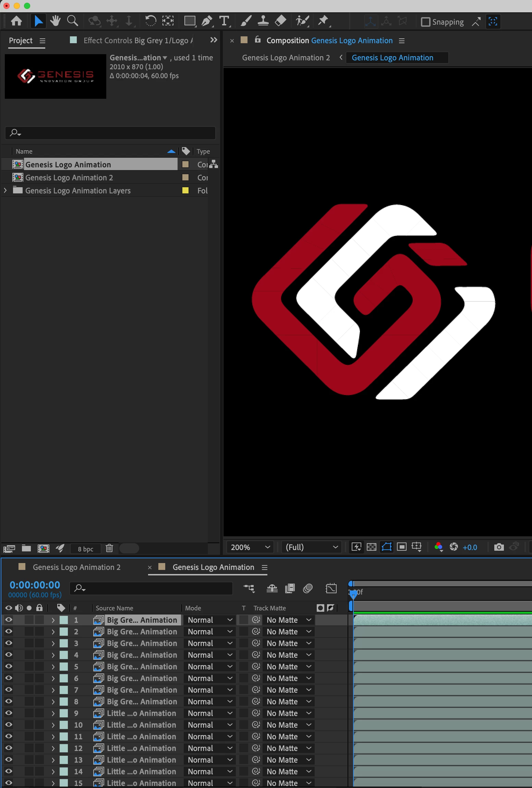Click Fast Previews icon in viewer

(x=356, y=547)
